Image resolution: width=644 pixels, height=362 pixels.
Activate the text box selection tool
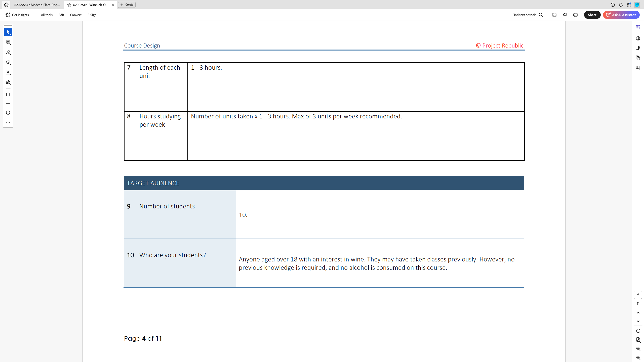pos(8,72)
